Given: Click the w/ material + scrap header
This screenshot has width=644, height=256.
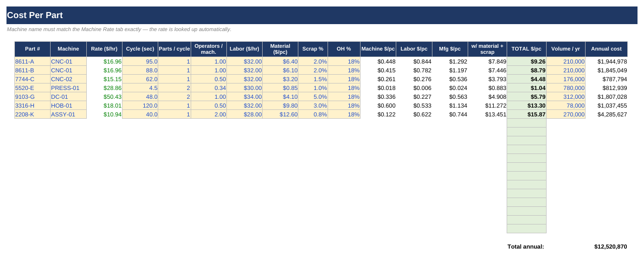Looking at the screenshot, I should (x=487, y=49).
